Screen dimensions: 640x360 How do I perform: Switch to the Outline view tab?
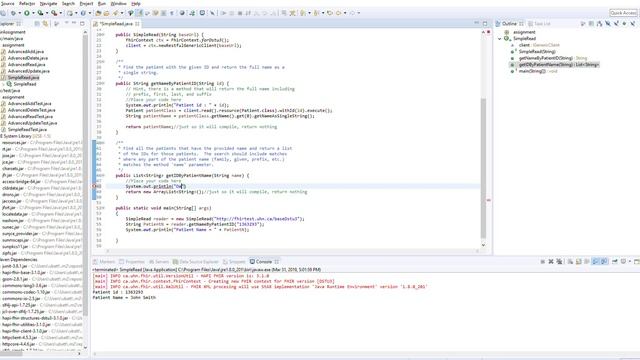pos(509,24)
